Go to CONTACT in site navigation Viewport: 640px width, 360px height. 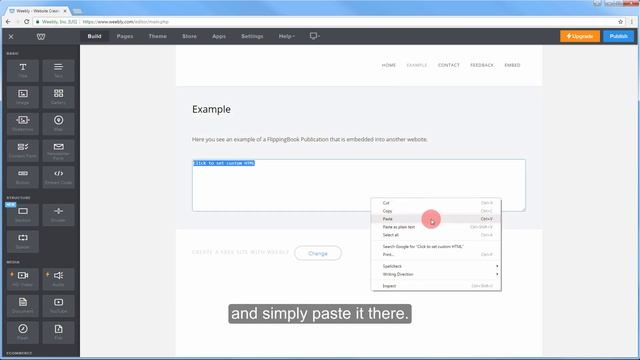pos(449,65)
